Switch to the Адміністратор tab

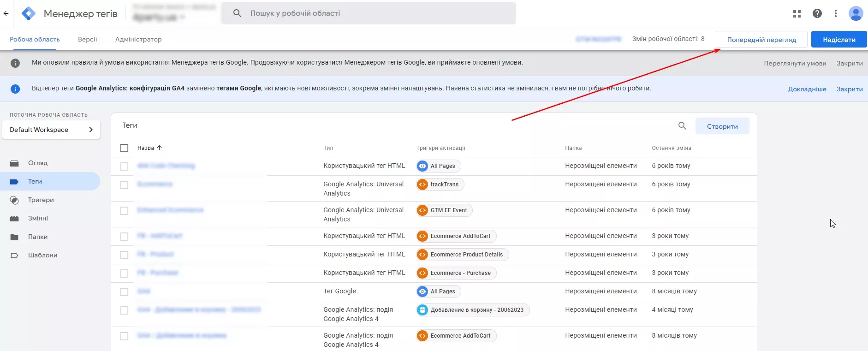(x=138, y=39)
